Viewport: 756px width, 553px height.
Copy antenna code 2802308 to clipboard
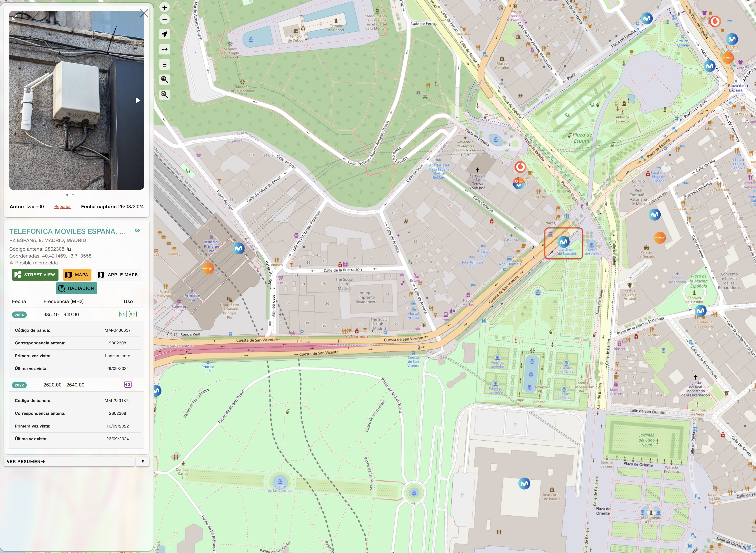(69, 249)
